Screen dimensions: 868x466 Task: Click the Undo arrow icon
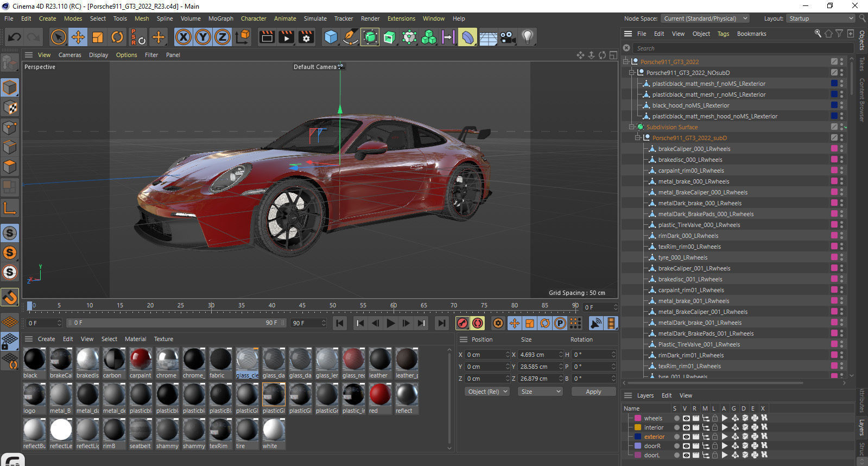(x=15, y=37)
